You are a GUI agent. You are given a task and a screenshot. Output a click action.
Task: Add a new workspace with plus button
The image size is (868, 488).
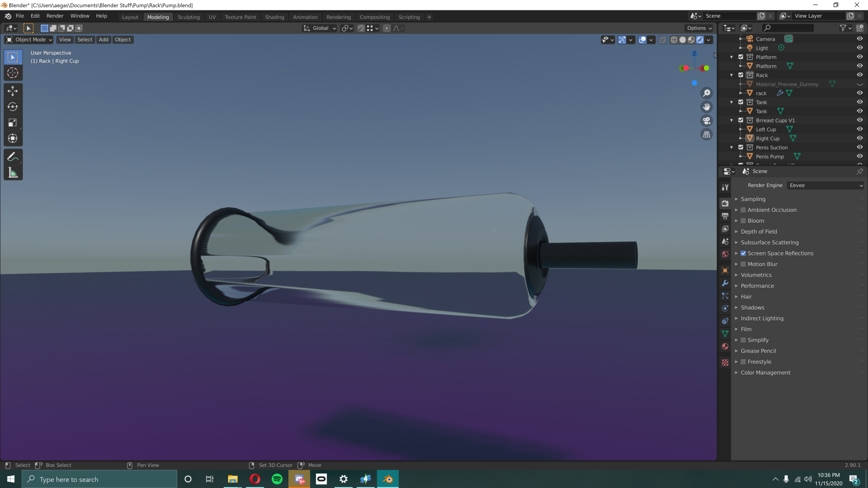click(429, 17)
